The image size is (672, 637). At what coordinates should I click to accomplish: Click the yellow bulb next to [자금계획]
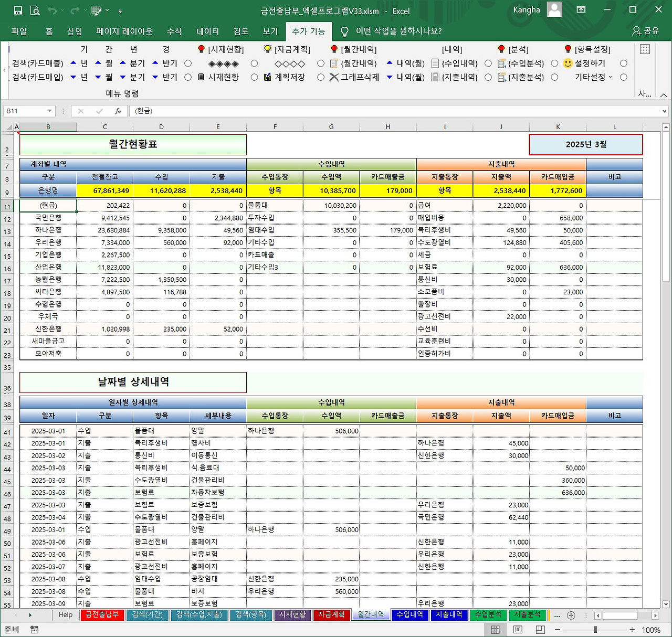pyautogui.click(x=268, y=49)
